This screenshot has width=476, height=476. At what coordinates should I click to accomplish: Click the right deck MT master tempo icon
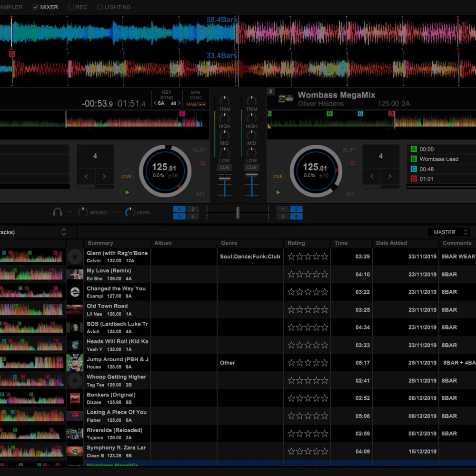pyautogui.click(x=350, y=194)
